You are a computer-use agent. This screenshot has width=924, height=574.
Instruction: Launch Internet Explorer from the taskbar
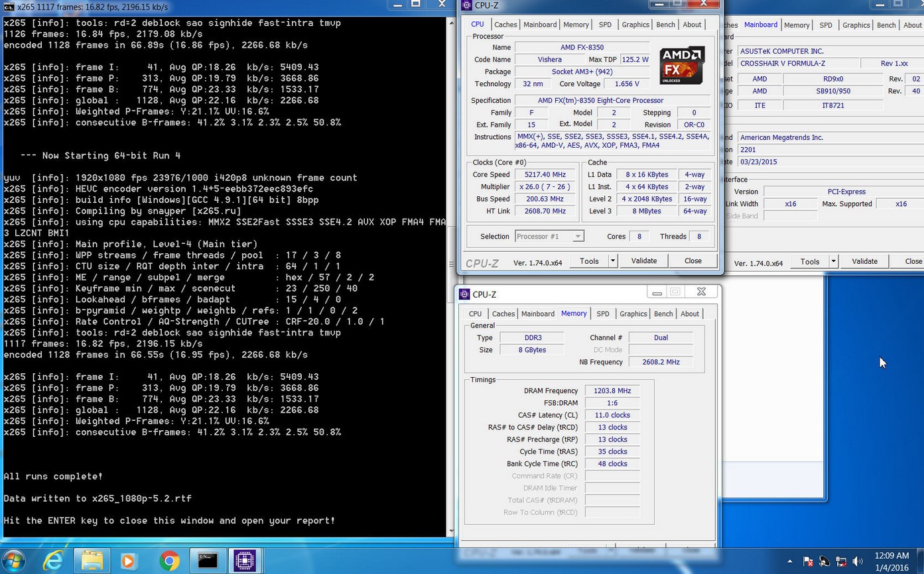point(53,561)
